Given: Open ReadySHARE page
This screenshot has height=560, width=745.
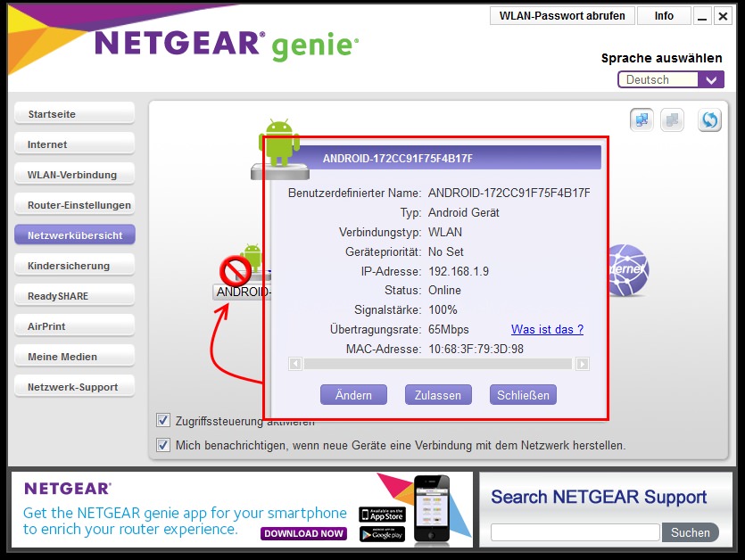Looking at the screenshot, I should tap(75, 296).
